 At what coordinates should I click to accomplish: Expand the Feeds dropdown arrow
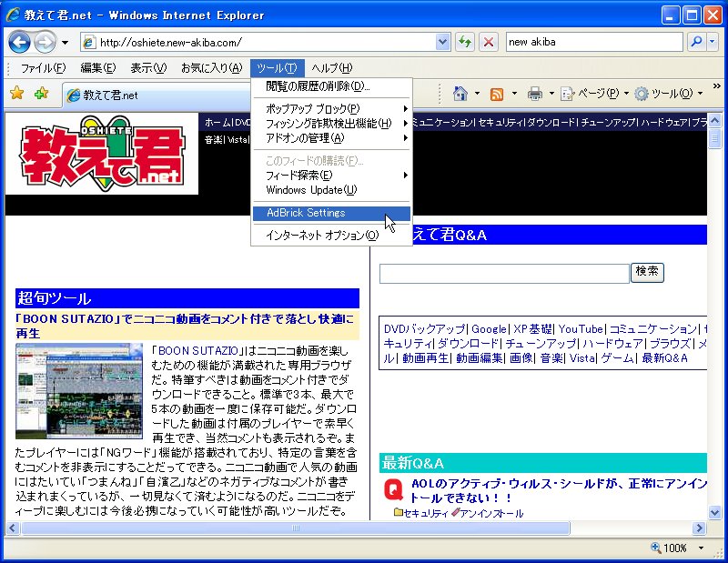coord(514,94)
